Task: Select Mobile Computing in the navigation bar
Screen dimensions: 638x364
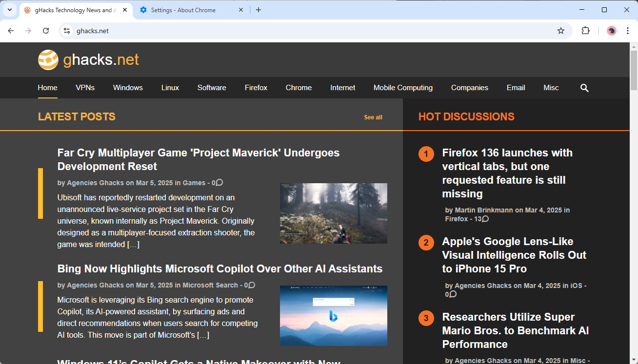Action: pyautogui.click(x=403, y=88)
